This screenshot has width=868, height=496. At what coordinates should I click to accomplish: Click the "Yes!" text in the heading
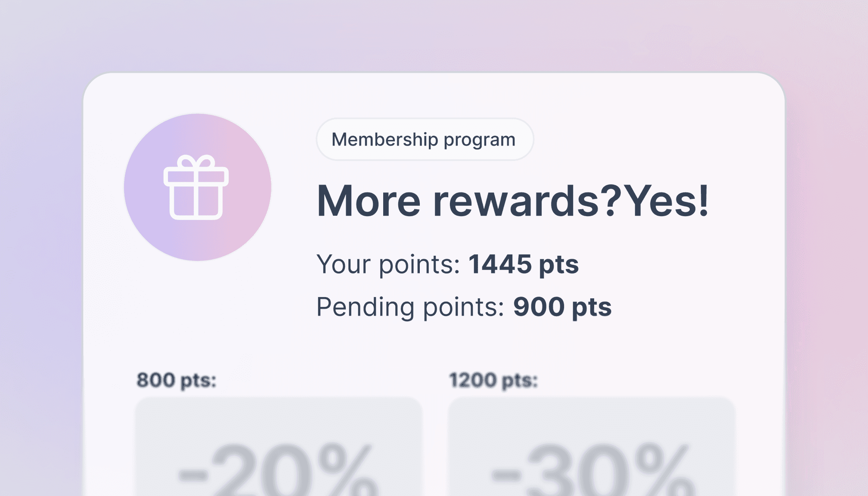[666, 201]
